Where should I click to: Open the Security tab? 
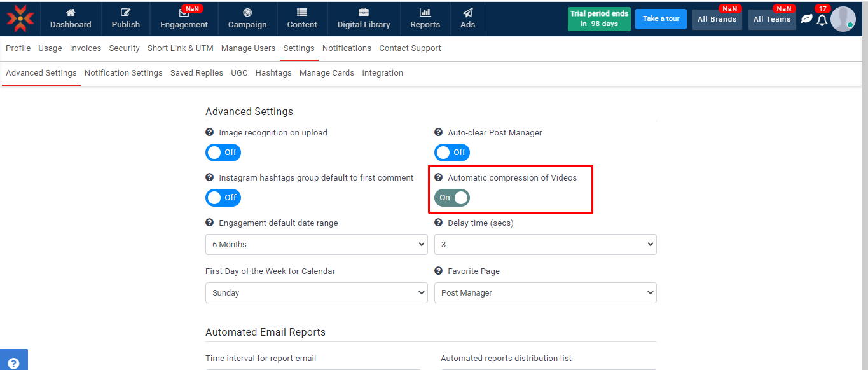[124, 48]
